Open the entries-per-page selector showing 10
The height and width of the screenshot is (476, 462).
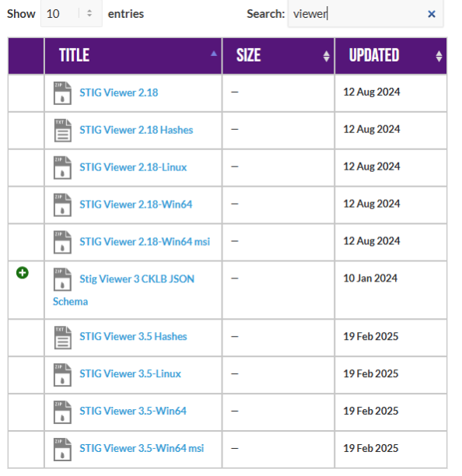coord(72,14)
